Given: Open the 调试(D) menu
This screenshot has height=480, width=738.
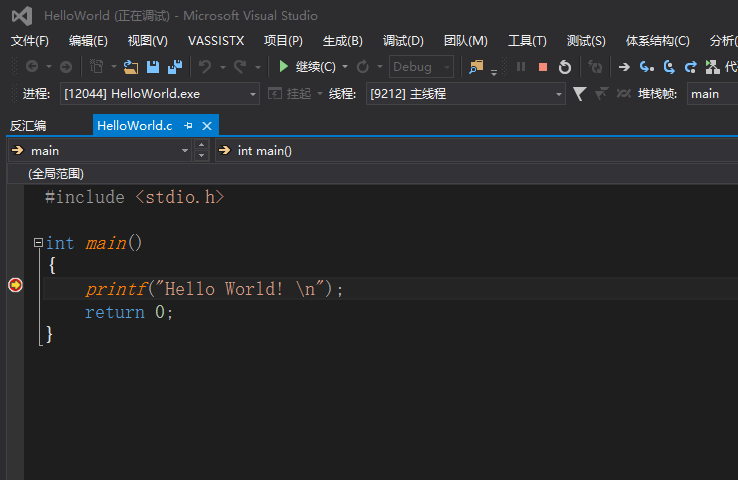Looking at the screenshot, I should point(403,41).
